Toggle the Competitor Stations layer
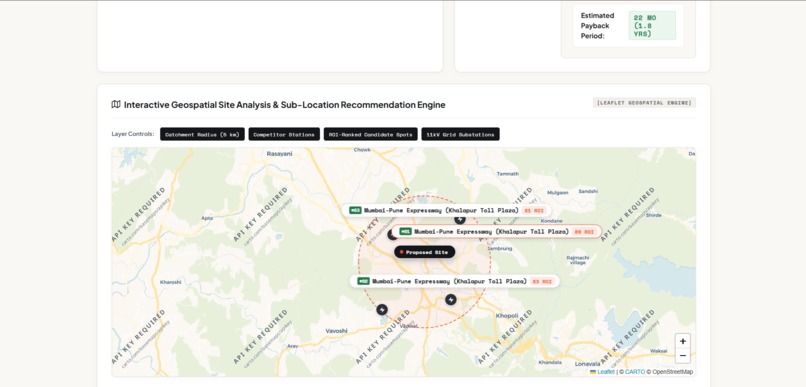The width and height of the screenshot is (806, 387). tap(284, 134)
